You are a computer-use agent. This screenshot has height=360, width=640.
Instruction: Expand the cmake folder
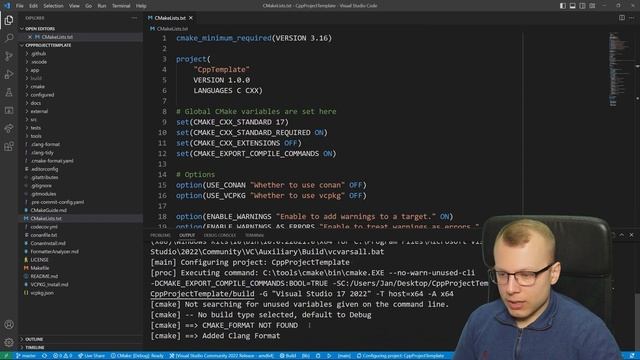coord(38,87)
